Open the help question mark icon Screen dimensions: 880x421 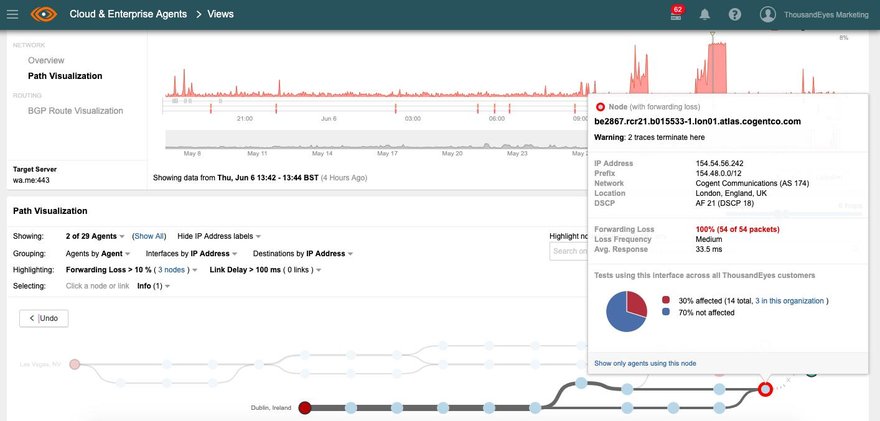735,15
